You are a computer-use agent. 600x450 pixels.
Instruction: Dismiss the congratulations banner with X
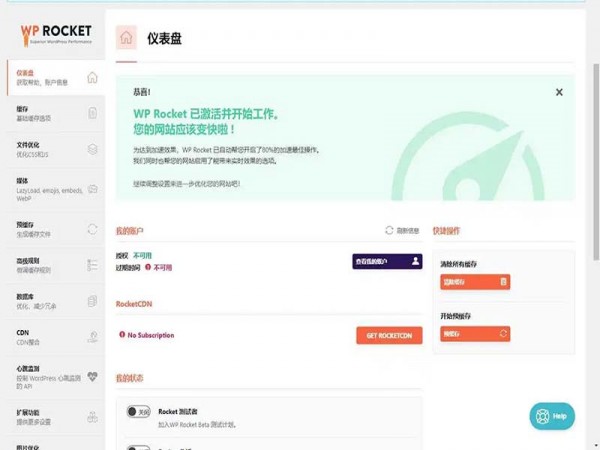560,92
